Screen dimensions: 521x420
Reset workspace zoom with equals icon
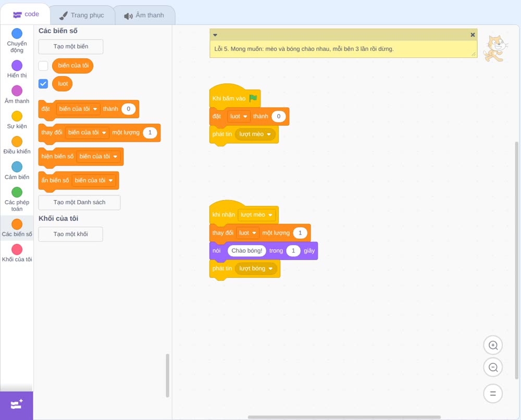[493, 393]
